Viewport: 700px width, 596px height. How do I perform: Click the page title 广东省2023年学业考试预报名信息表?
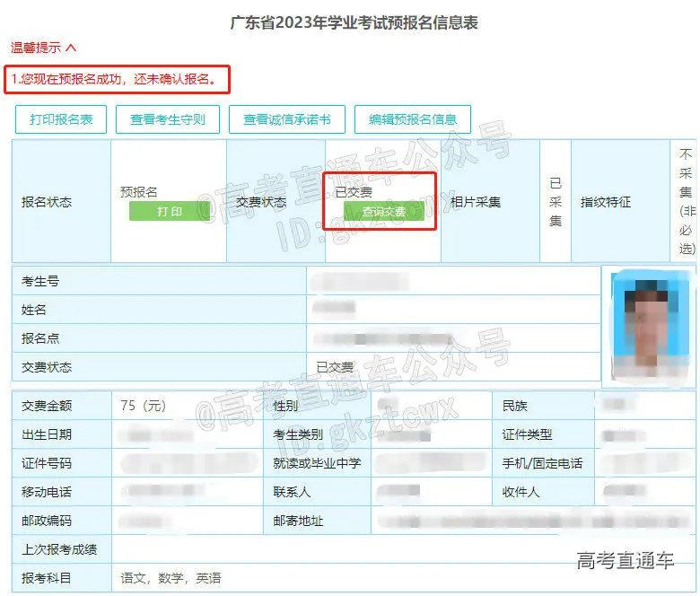tap(354, 22)
